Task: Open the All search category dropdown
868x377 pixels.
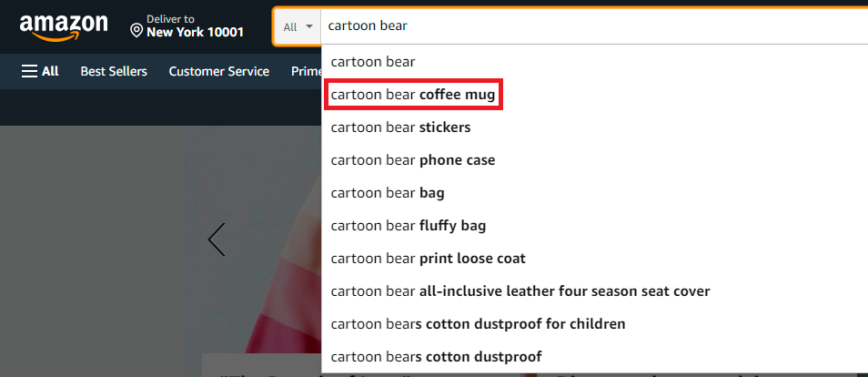Action: (298, 26)
